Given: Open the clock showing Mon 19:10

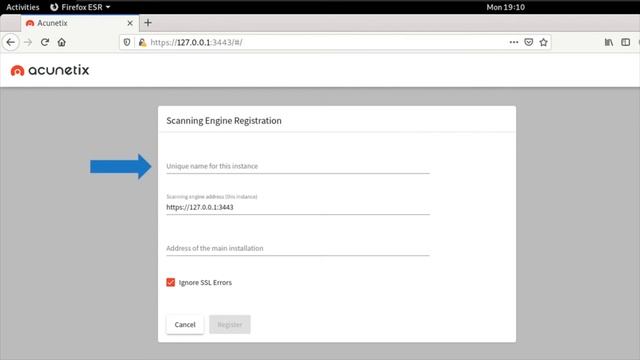Looking at the screenshot, I should (x=505, y=7).
